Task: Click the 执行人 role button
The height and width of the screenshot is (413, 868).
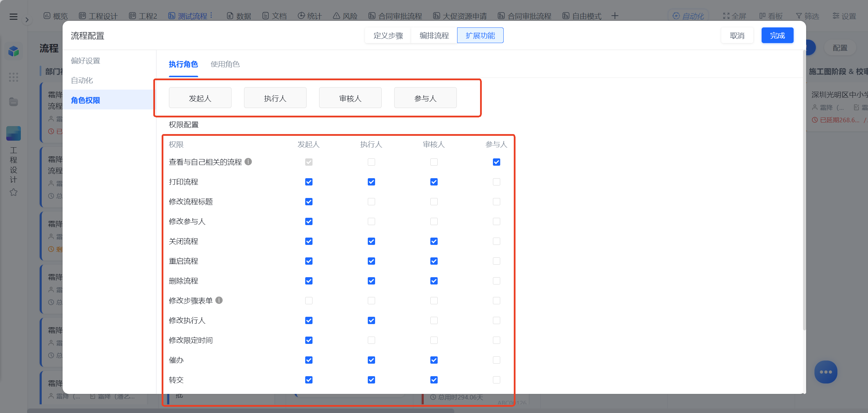Action: (x=275, y=98)
